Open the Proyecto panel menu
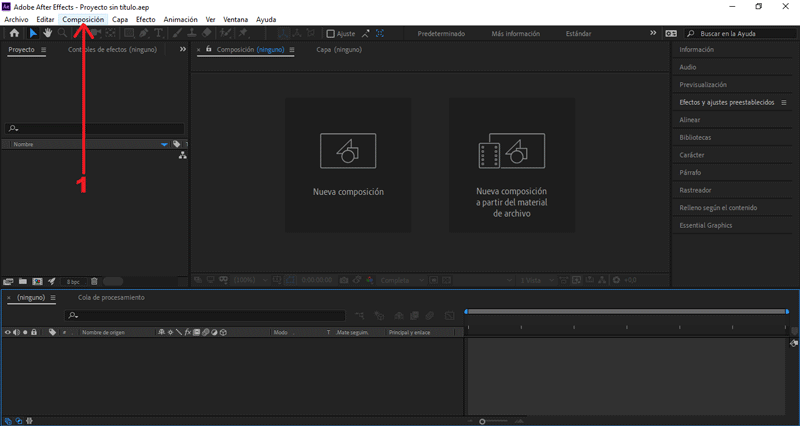Screen dimensions: 800x426 pos(43,50)
